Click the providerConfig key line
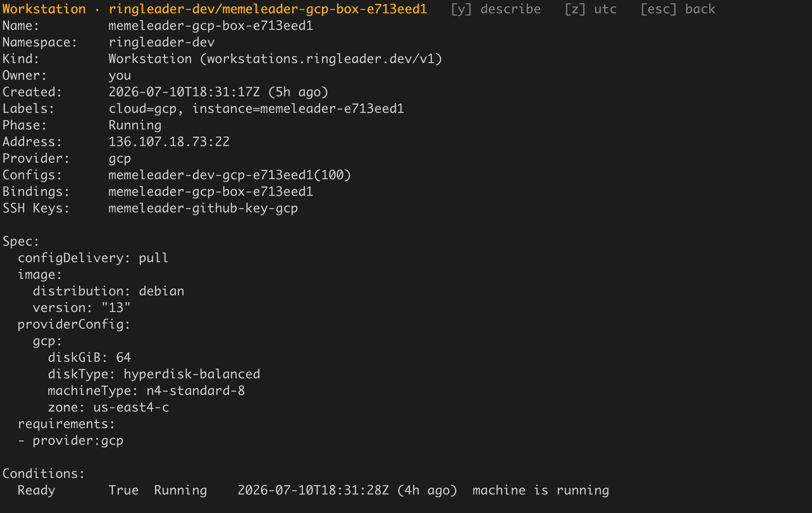The width and height of the screenshot is (812, 513). click(74, 324)
